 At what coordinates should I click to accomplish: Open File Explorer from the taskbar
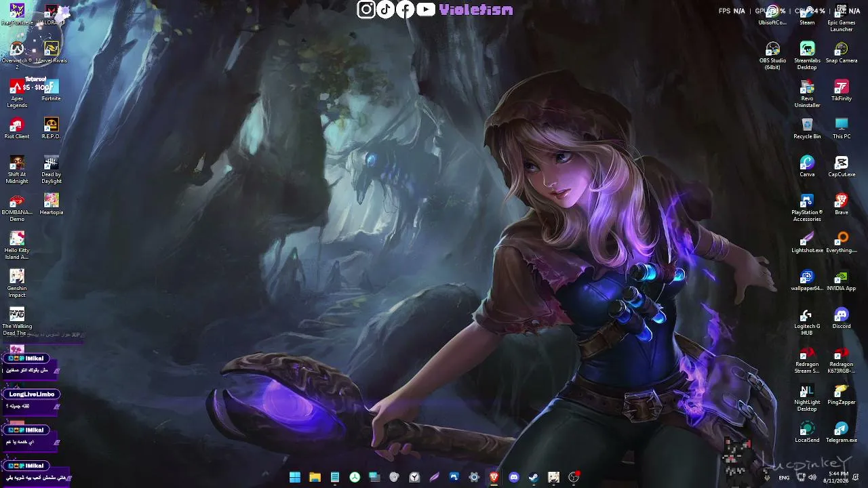[x=315, y=477]
